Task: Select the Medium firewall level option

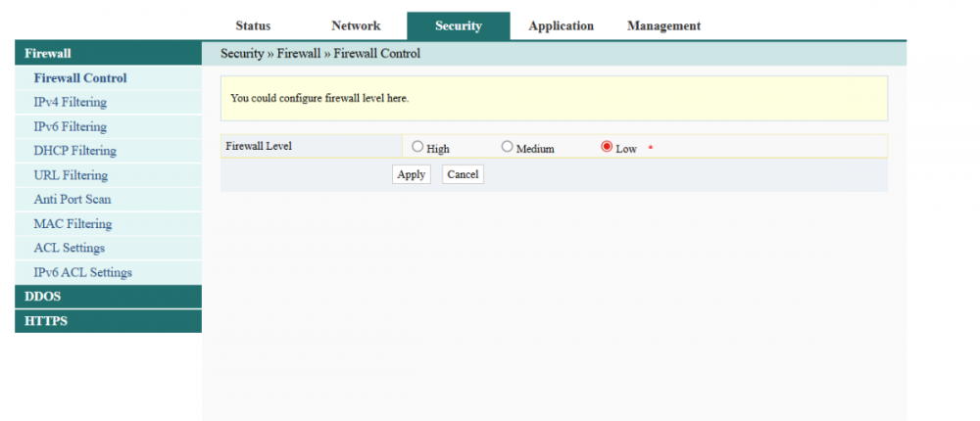Action: coord(507,147)
